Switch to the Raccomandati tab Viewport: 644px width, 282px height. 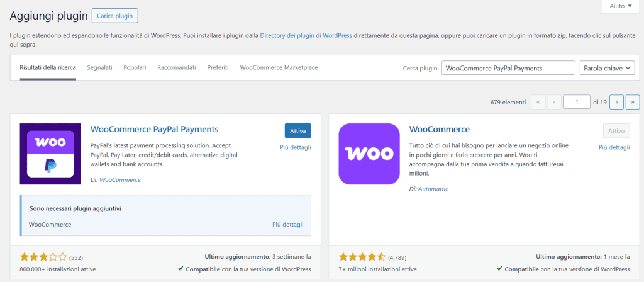177,67
